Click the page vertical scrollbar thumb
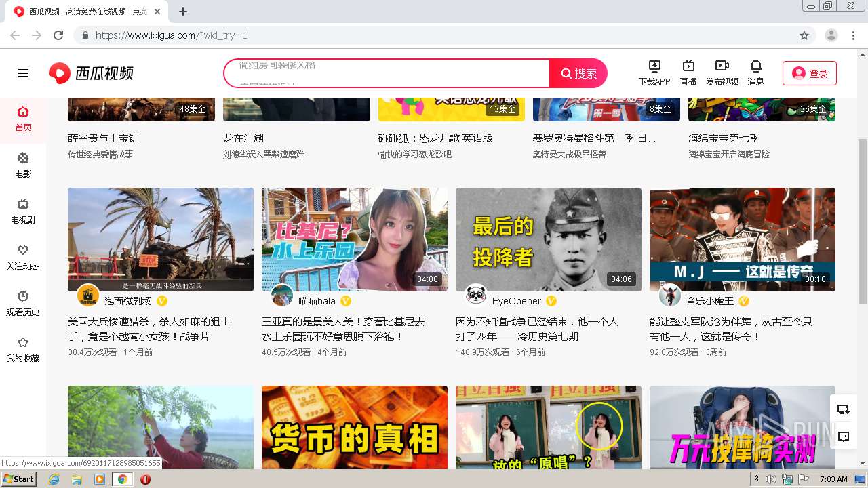Image resolution: width=868 pixels, height=488 pixels. [x=863, y=220]
